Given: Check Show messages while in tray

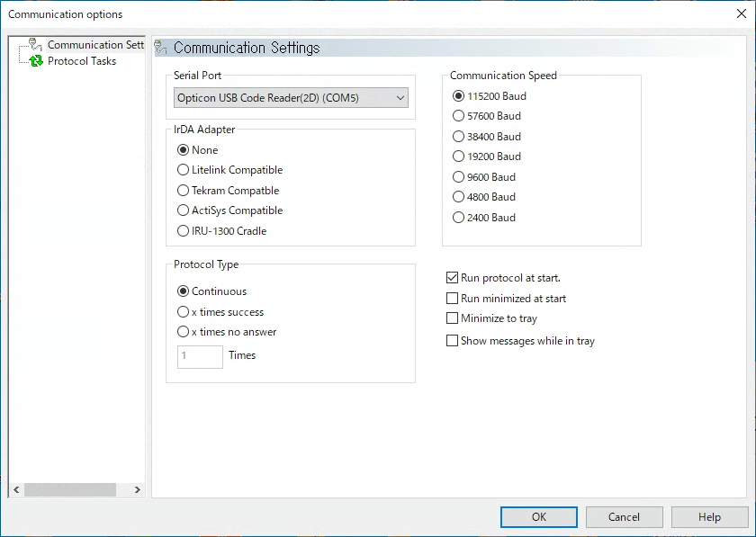Looking at the screenshot, I should (452, 341).
